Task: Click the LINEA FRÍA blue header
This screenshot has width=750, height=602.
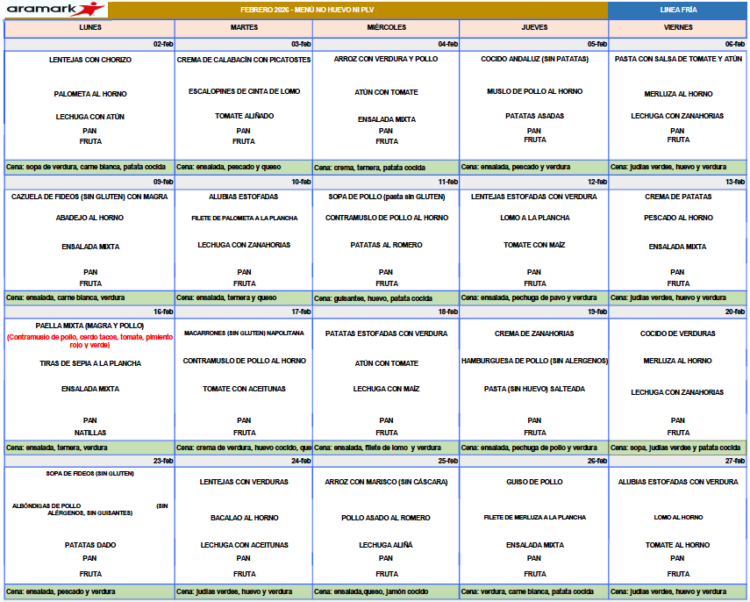Action: pos(677,9)
